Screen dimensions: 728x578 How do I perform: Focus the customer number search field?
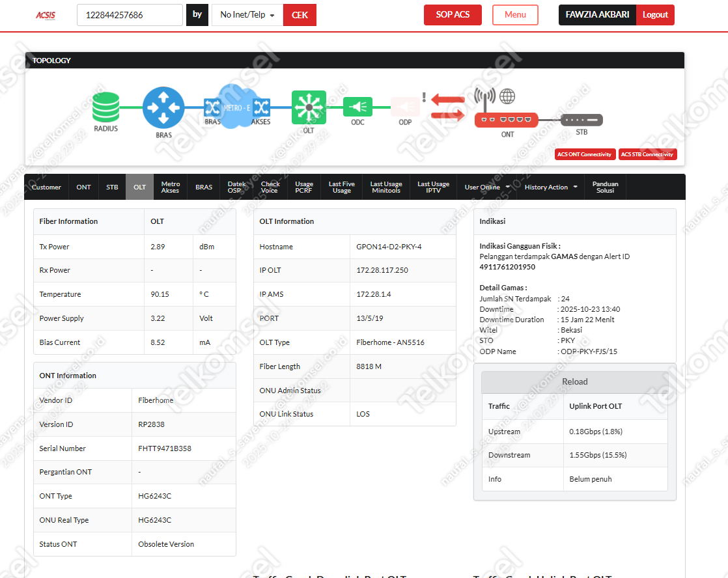coord(130,15)
